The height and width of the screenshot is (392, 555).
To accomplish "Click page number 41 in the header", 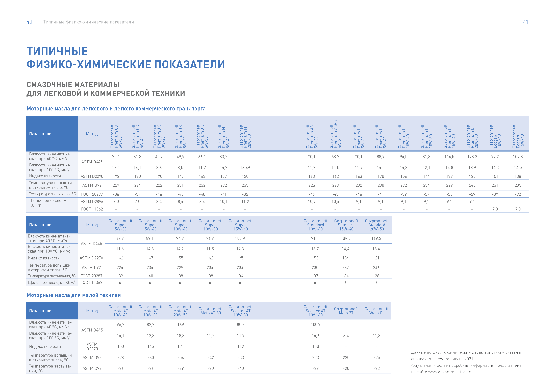I will point(525,22).
